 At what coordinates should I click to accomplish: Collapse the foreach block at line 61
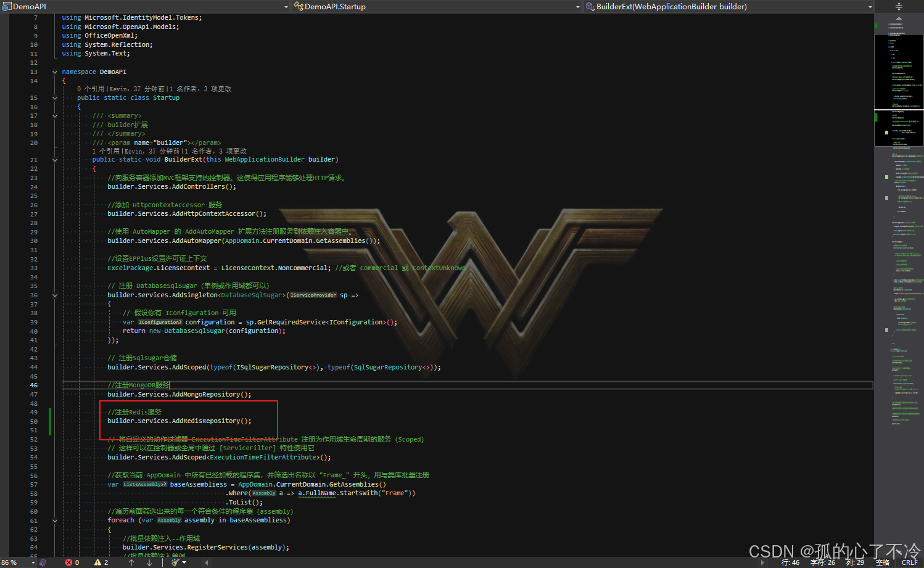pos(55,521)
